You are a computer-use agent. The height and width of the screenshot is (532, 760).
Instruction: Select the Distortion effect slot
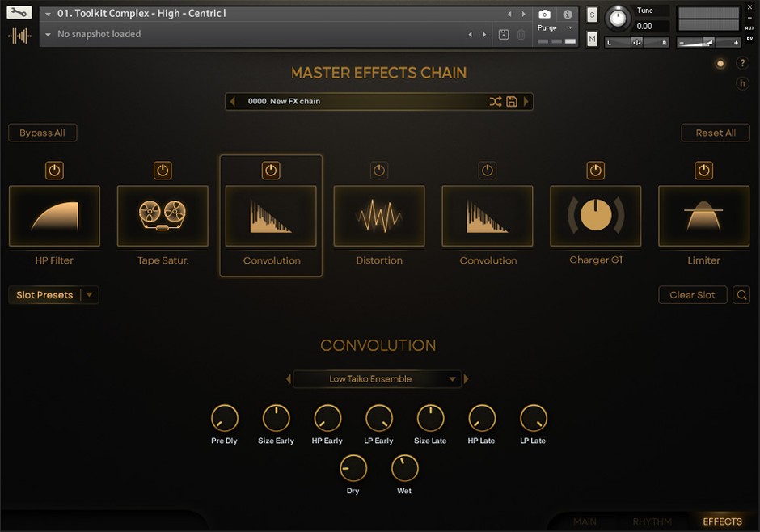point(378,216)
